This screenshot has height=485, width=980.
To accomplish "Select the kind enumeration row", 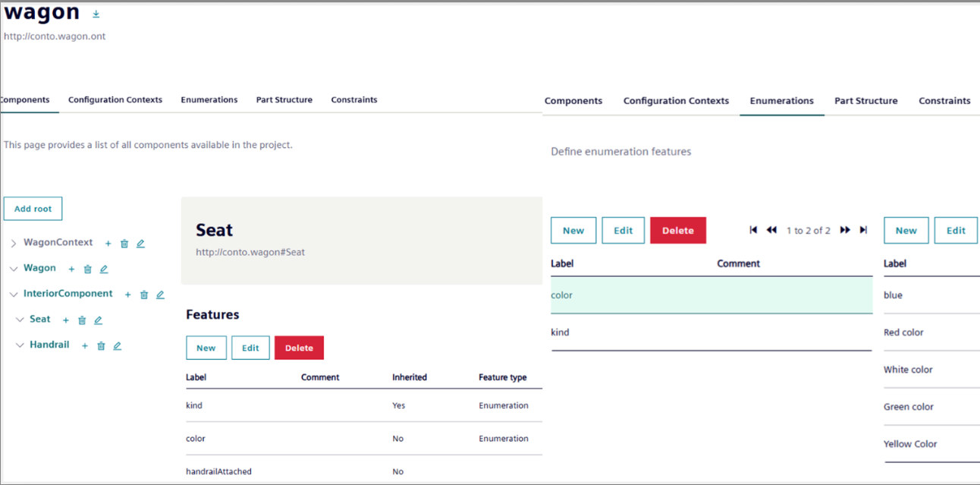I will (711, 332).
